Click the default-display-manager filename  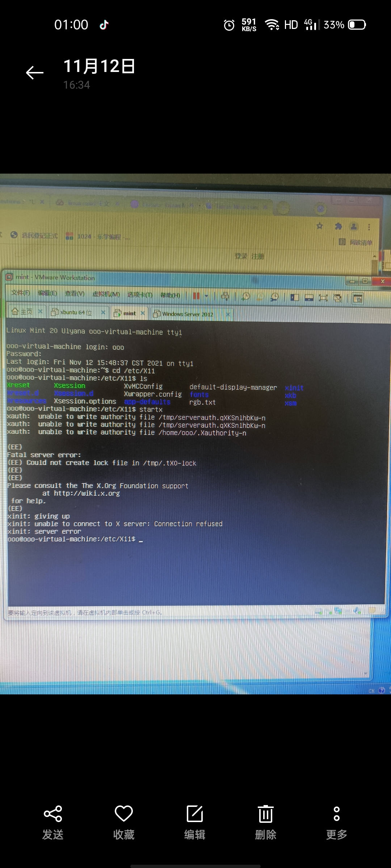point(233,387)
